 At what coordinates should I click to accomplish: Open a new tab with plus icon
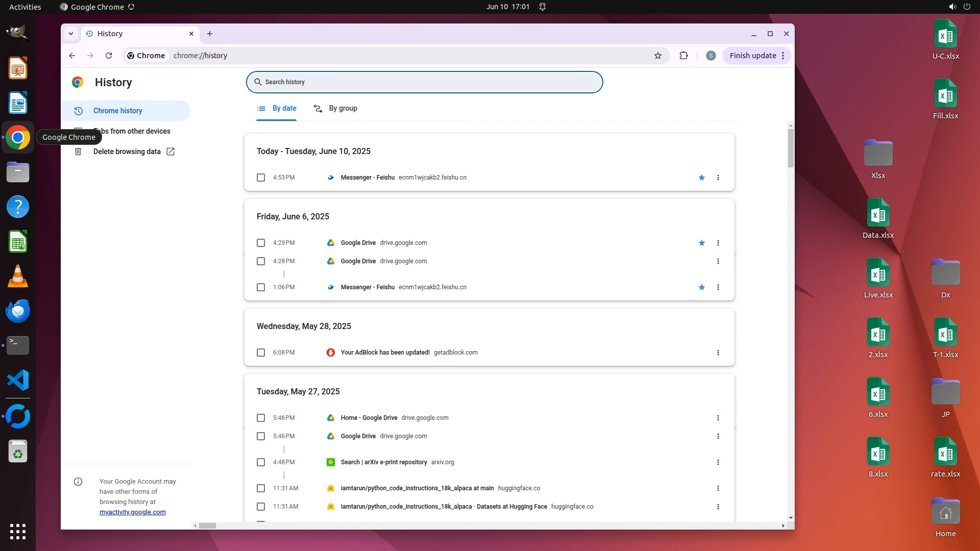[x=210, y=34]
